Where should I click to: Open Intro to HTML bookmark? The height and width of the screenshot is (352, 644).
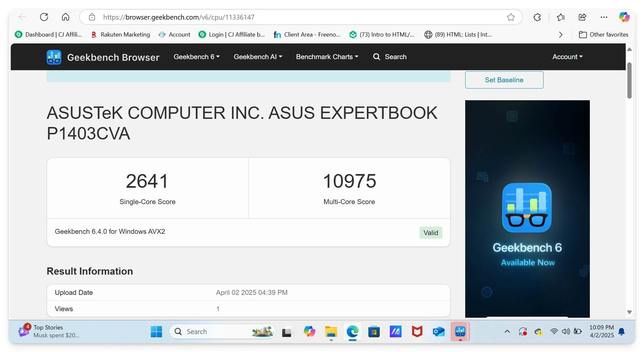(382, 35)
